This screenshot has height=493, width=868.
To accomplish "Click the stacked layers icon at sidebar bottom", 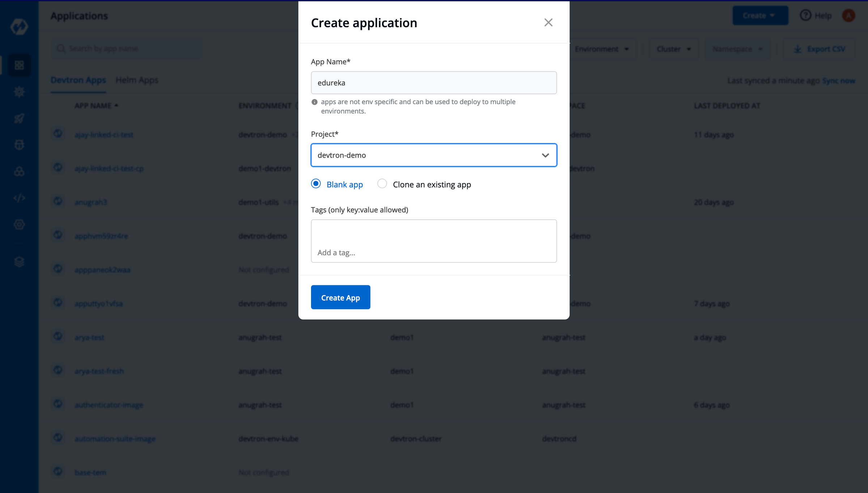I will pyautogui.click(x=20, y=261).
